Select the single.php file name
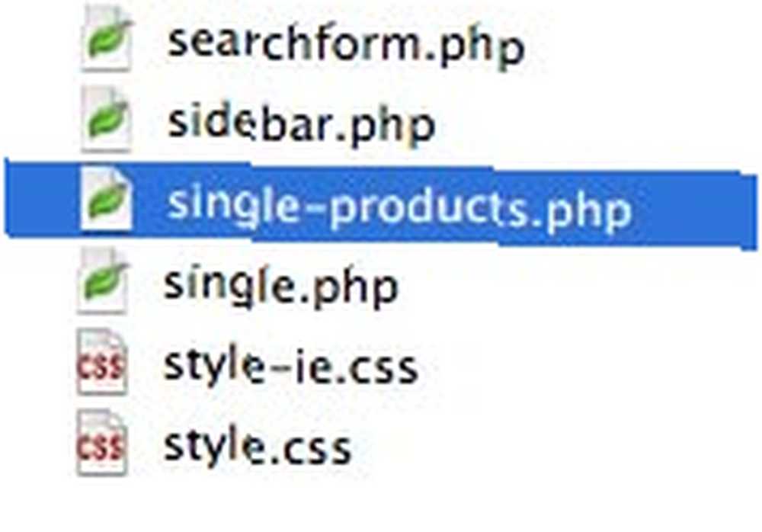The height and width of the screenshot is (532, 762). [x=281, y=286]
